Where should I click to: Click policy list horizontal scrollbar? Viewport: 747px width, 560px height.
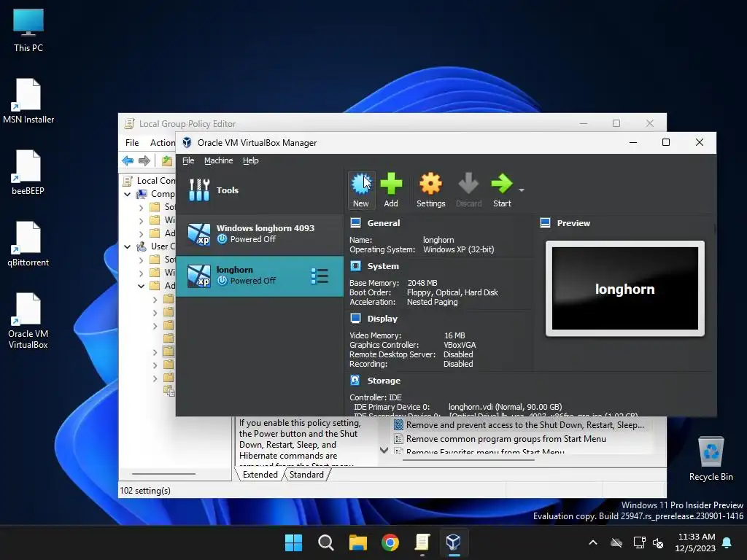tap(468, 459)
